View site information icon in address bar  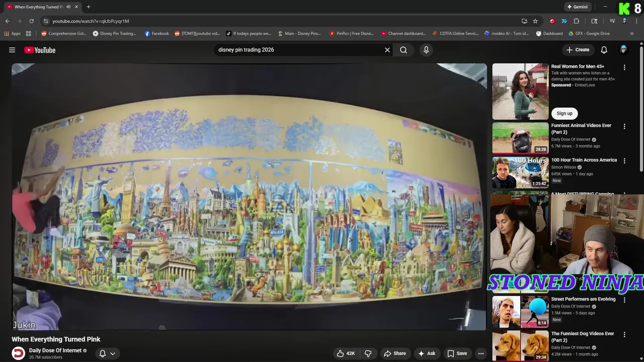[46, 21]
